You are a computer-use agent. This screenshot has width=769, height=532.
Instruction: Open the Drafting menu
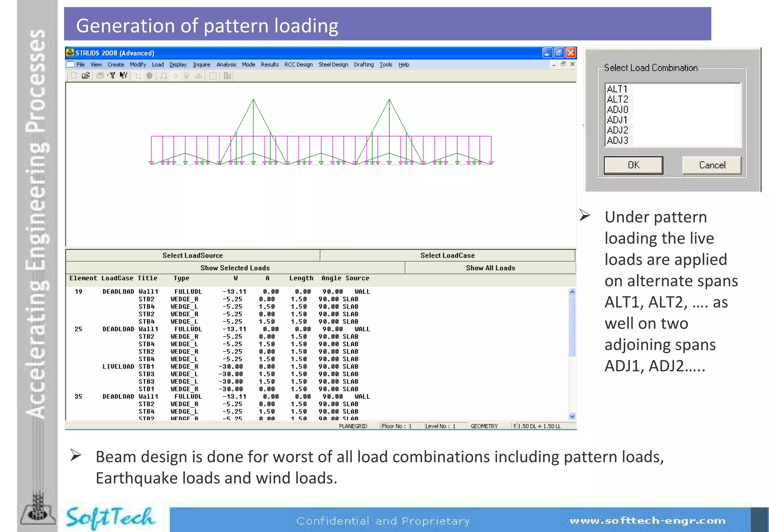pyautogui.click(x=364, y=65)
